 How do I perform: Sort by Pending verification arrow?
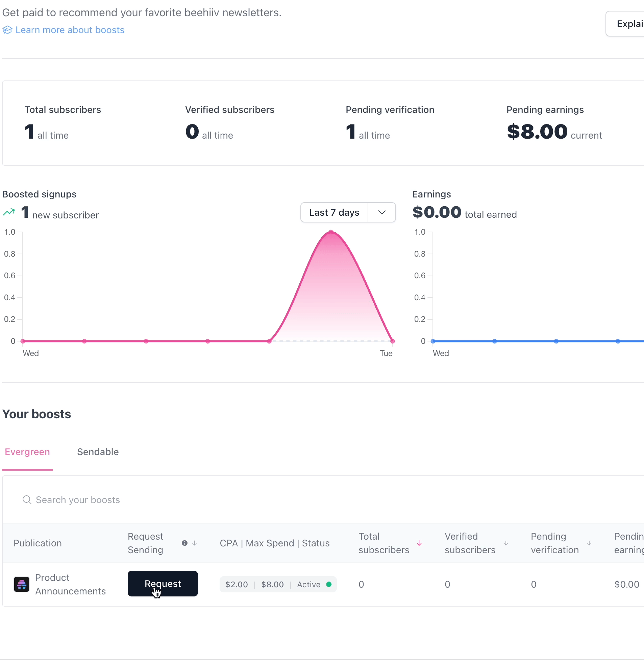tap(589, 543)
